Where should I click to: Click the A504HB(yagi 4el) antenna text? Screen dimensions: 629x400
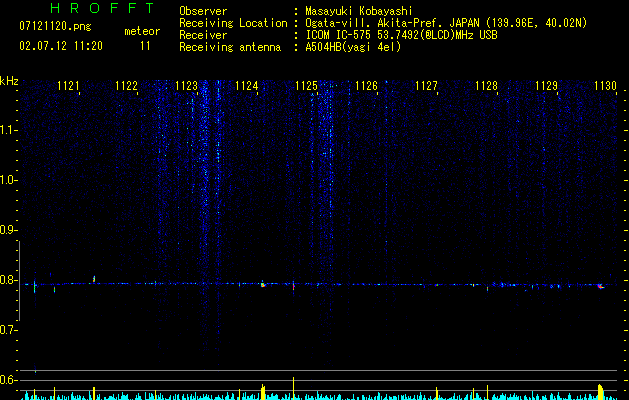point(353,47)
